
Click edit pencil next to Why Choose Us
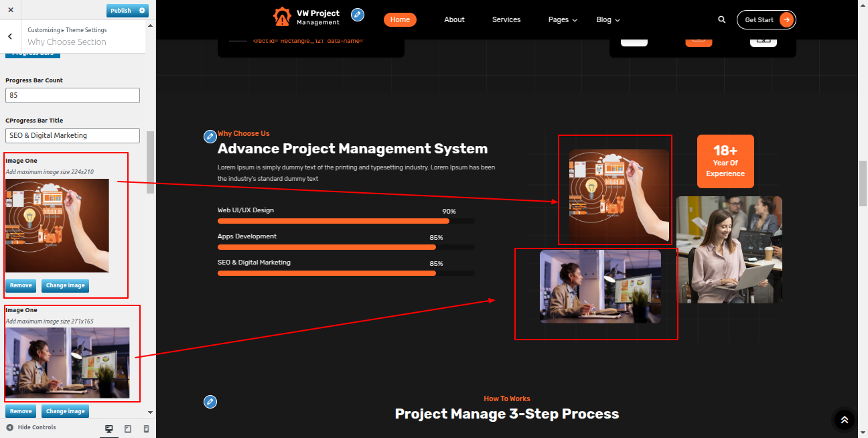pos(210,137)
